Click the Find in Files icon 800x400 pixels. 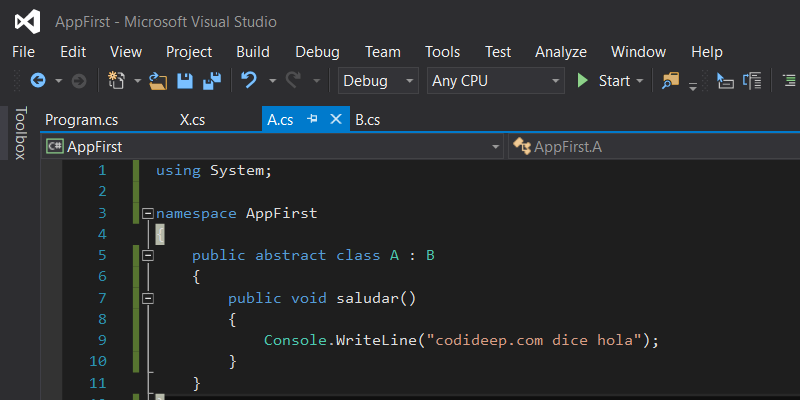click(670, 81)
